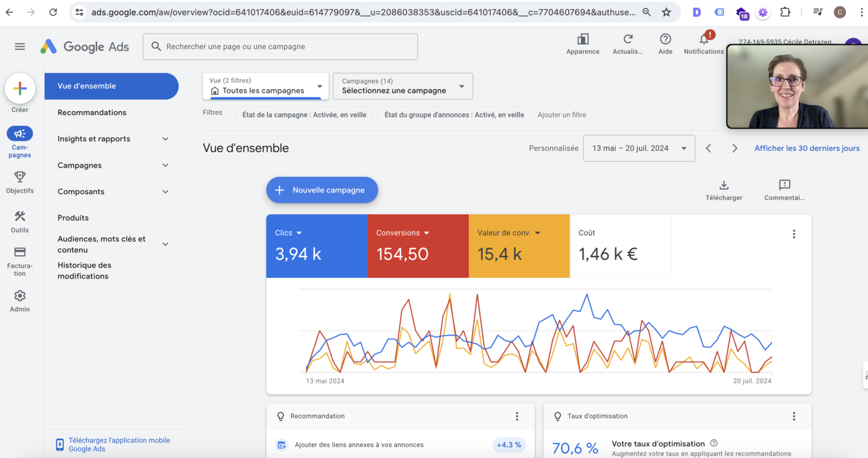Open the Aide help icon
This screenshot has width=868, height=458.
(x=665, y=39)
